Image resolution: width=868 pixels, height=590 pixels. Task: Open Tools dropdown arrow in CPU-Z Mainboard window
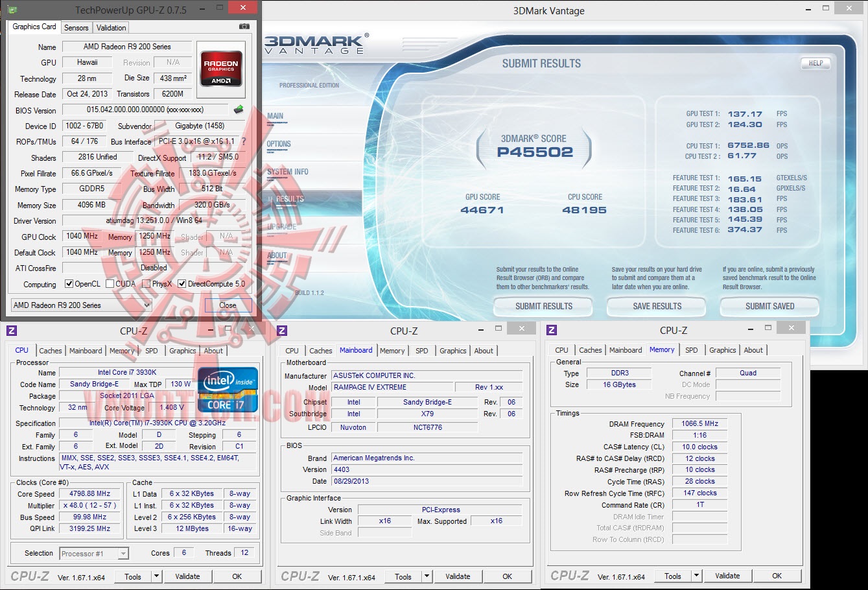click(x=427, y=576)
